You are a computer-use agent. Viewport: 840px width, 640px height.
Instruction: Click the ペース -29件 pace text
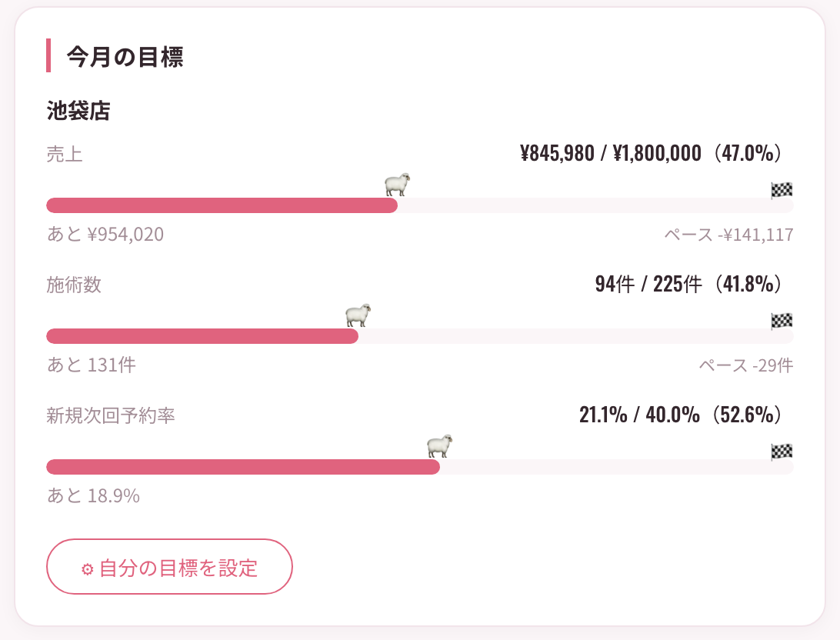pos(745,365)
